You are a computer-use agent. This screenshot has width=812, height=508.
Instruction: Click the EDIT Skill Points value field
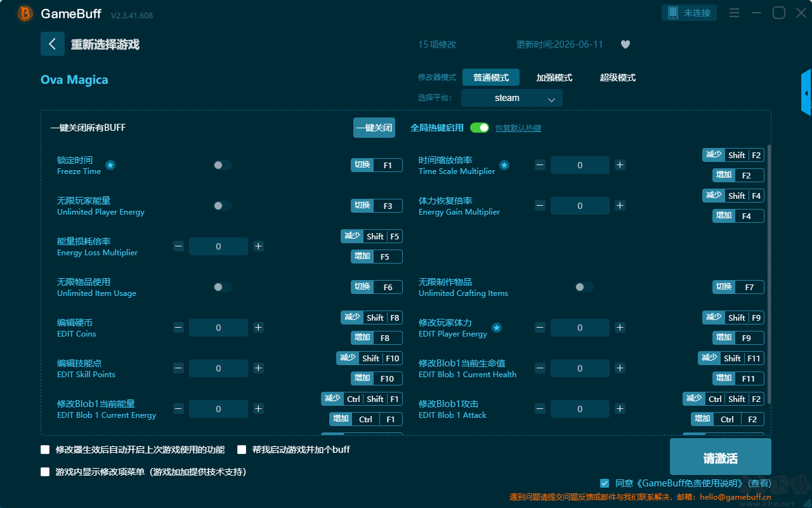pyautogui.click(x=218, y=368)
